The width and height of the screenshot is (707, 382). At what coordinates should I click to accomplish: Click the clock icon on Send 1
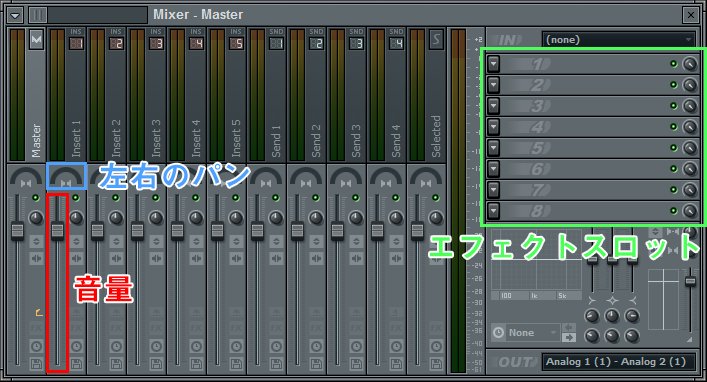click(276, 346)
